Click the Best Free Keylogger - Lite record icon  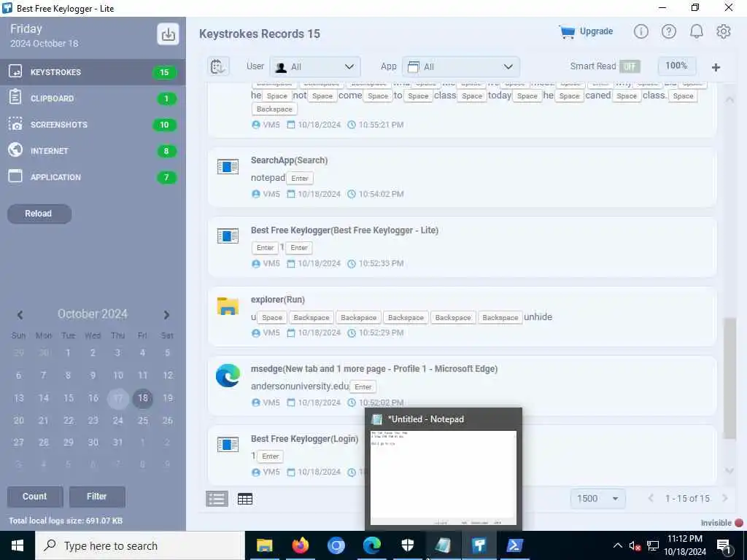pyautogui.click(x=228, y=236)
